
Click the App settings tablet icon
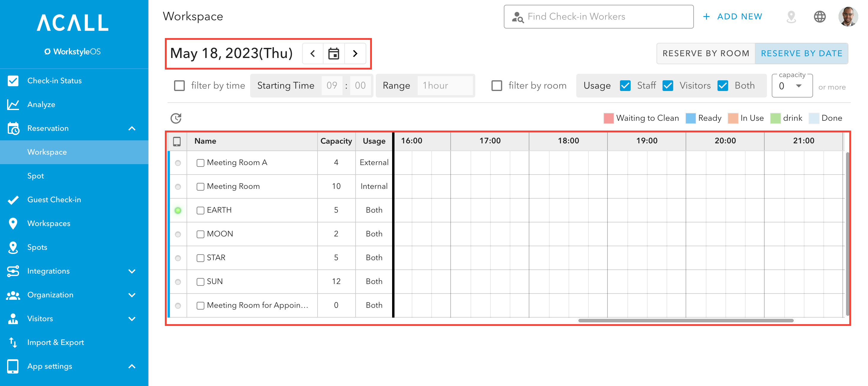pyautogui.click(x=13, y=366)
